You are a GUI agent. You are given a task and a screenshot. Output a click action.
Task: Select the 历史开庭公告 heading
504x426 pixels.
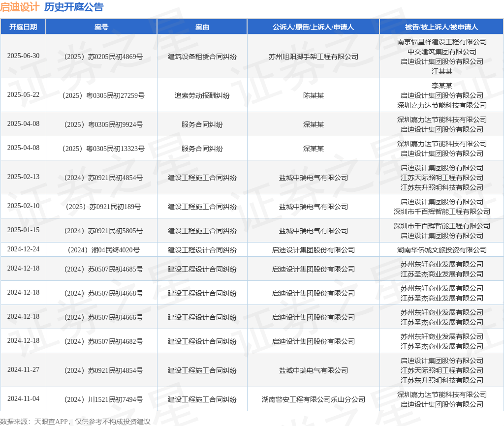pos(74,7)
